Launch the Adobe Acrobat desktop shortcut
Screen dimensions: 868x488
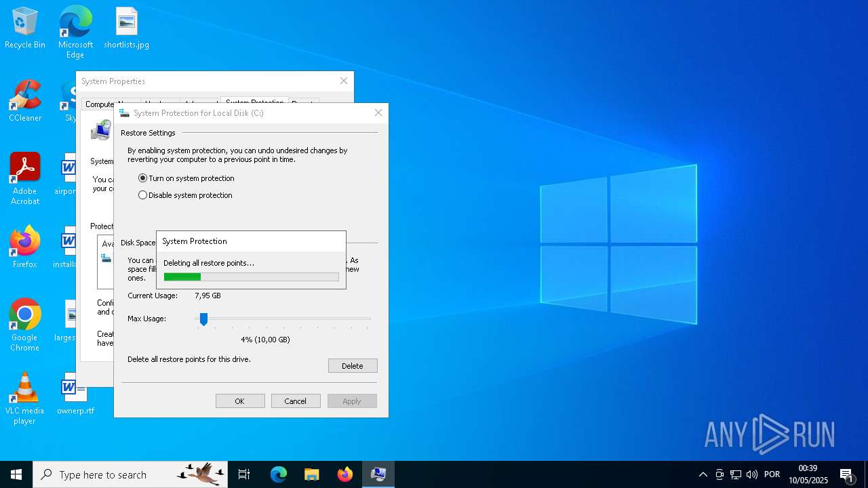[x=25, y=179]
